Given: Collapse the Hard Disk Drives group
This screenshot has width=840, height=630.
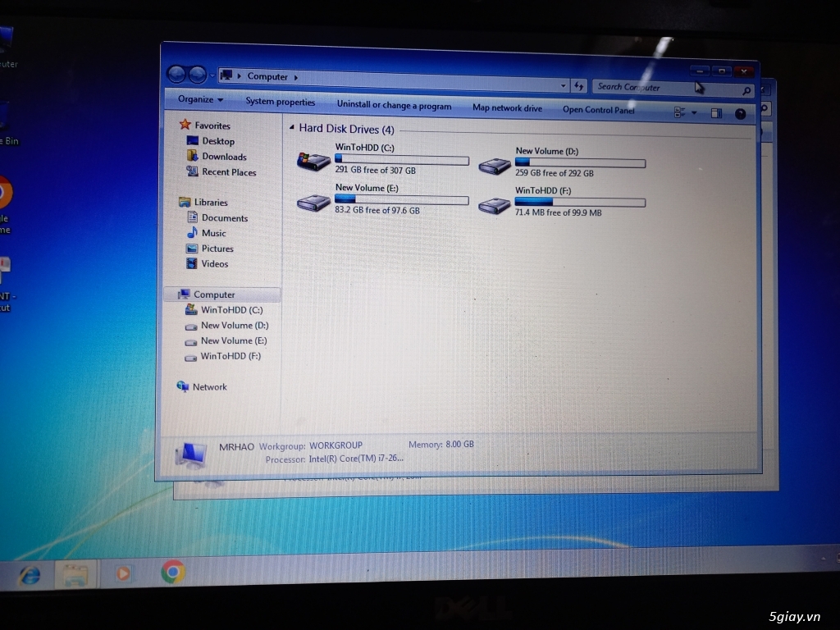Looking at the screenshot, I should click(291, 129).
